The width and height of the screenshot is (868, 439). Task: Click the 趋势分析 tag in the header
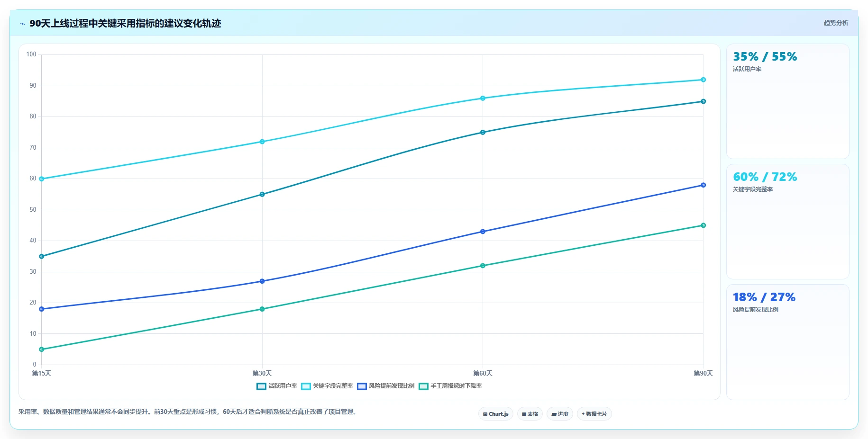(x=836, y=23)
